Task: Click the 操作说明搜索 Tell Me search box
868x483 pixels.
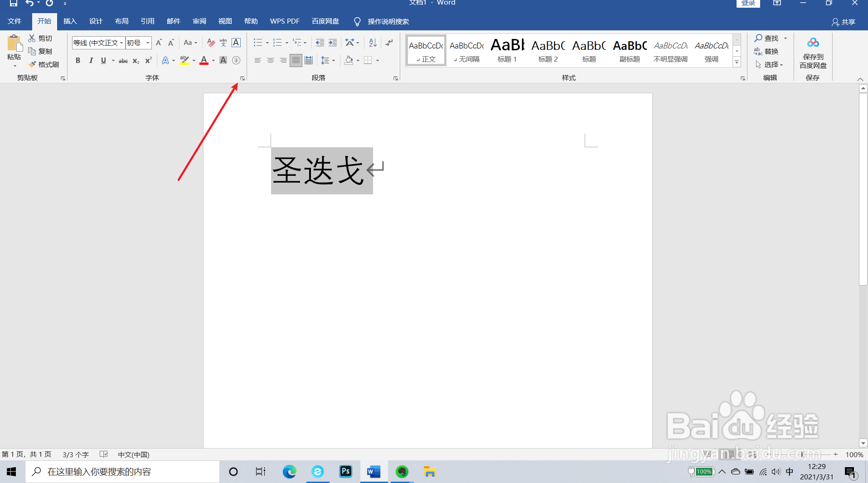Action: pyautogui.click(x=381, y=21)
